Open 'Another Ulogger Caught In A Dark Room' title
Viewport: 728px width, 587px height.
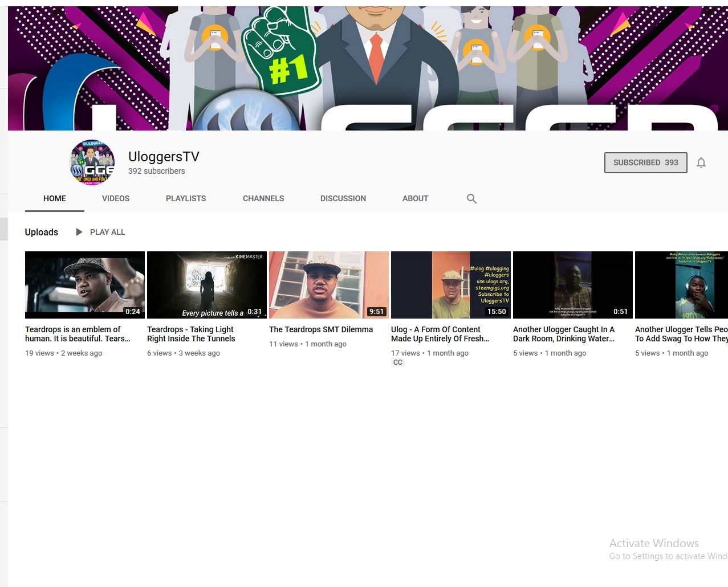pos(564,334)
